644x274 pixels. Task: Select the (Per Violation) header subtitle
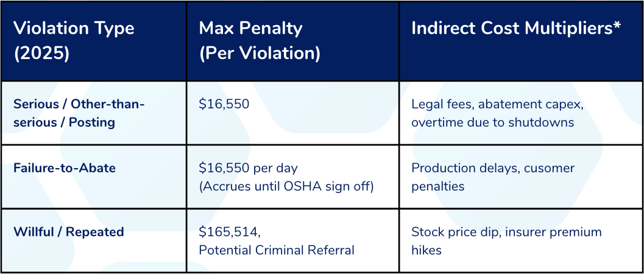click(x=260, y=53)
